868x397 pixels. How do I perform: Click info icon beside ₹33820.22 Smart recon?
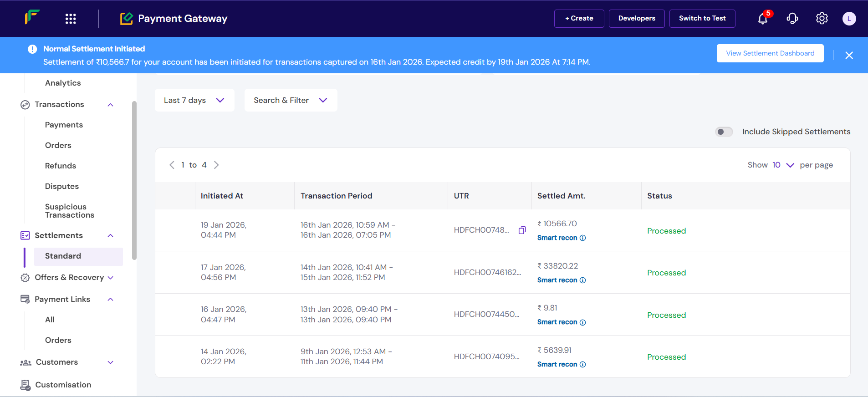click(x=582, y=280)
